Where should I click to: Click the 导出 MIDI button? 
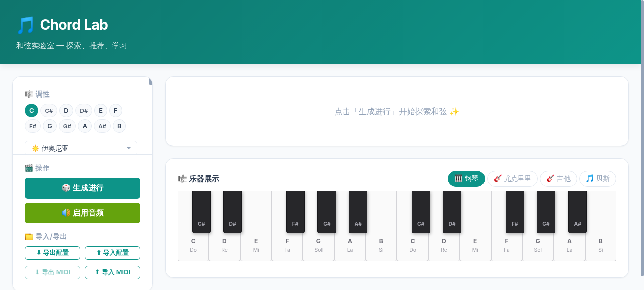52,272
